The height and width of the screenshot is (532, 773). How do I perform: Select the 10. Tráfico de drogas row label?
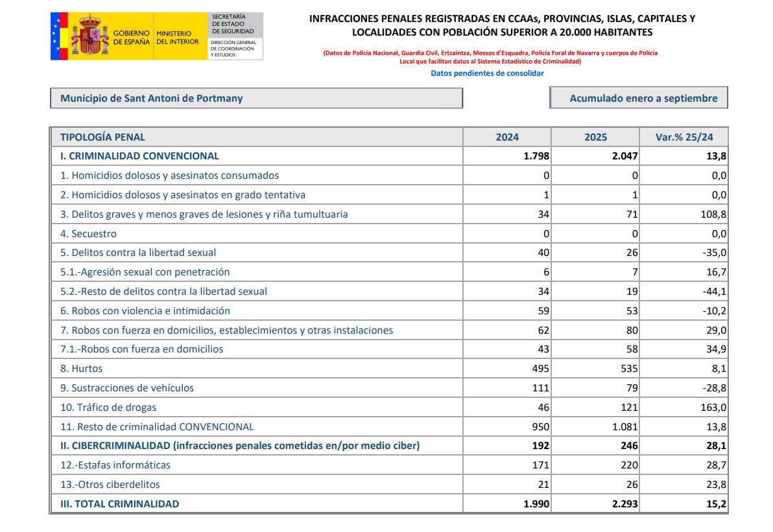tap(108, 408)
